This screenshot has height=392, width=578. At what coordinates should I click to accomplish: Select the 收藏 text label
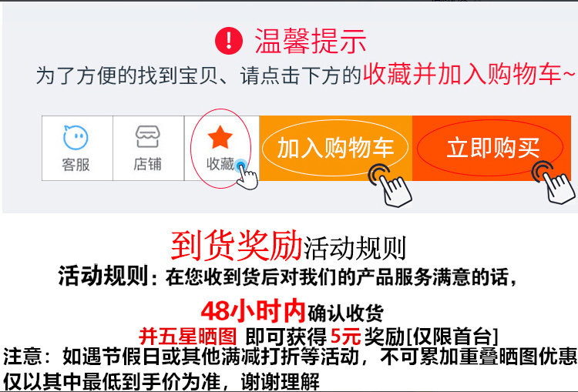click(x=220, y=164)
